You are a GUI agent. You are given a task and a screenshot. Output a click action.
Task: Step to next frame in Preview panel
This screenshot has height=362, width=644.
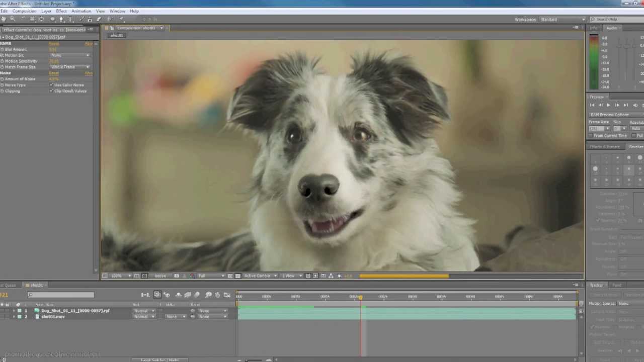[x=617, y=105]
